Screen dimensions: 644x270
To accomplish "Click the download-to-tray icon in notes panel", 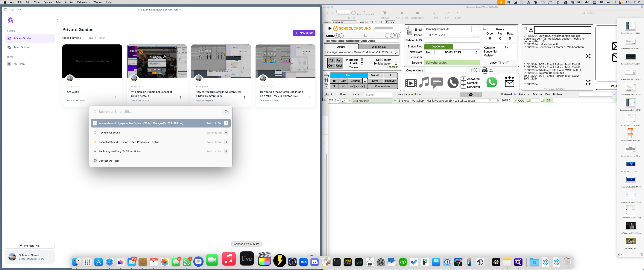I will 531,30.
